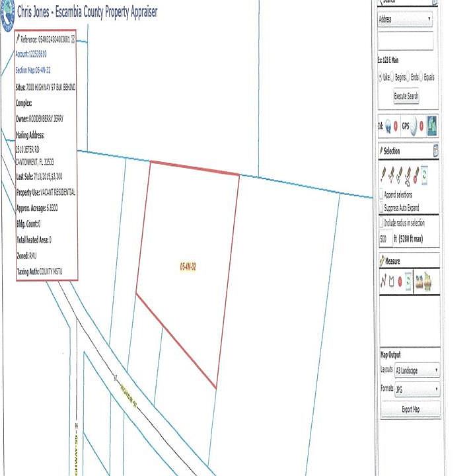The image size is (475, 476).
Task: Open the Account 122535610 link
Action: (31, 54)
